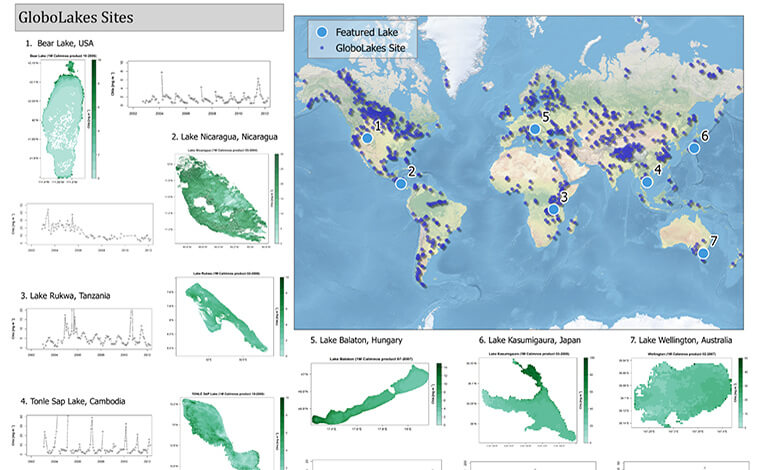Click the Featured Lake legend circle icon

pos(317,32)
